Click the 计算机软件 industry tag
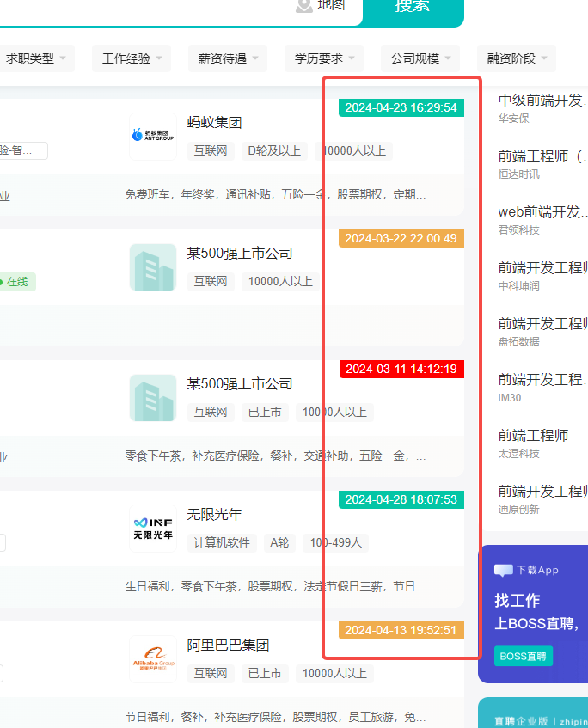Image resolution: width=588 pixels, height=728 pixels. pyautogui.click(x=222, y=542)
